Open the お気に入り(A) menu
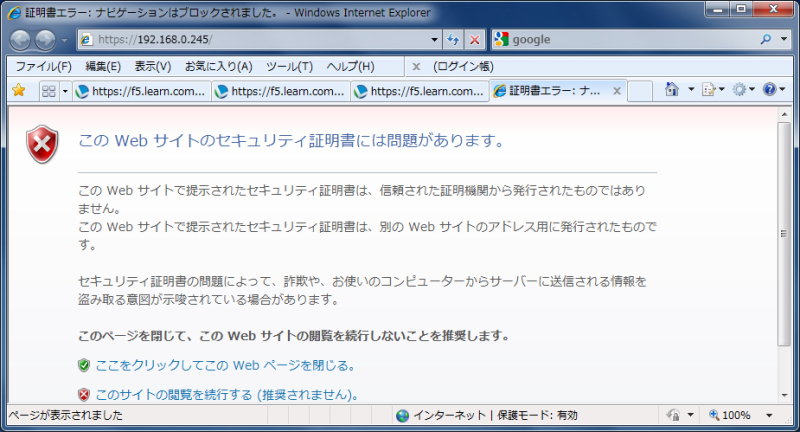Image resolution: width=800 pixels, height=432 pixels. click(x=218, y=66)
